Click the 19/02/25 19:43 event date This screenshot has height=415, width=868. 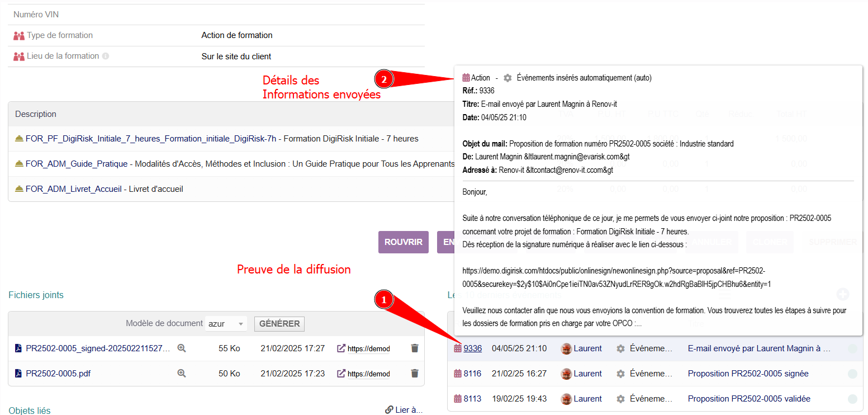[x=519, y=399]
